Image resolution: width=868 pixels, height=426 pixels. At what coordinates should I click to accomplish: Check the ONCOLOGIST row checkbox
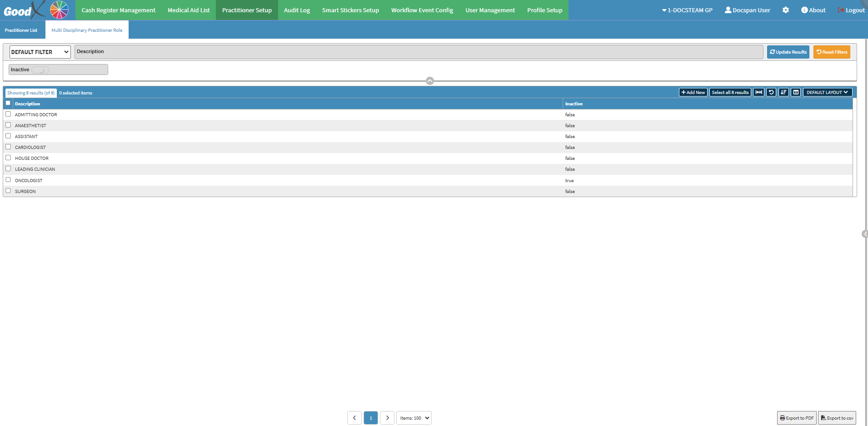pyautogui.click(x=8, y=180)
